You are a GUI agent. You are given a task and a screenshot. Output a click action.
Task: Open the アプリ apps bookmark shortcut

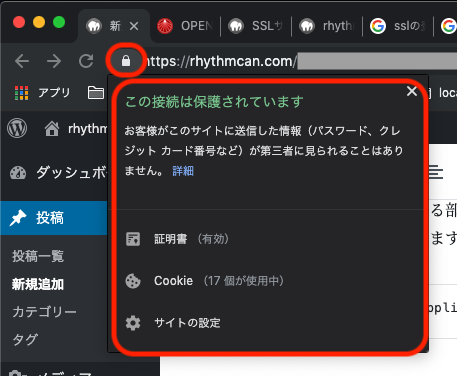tap(43, 93)
